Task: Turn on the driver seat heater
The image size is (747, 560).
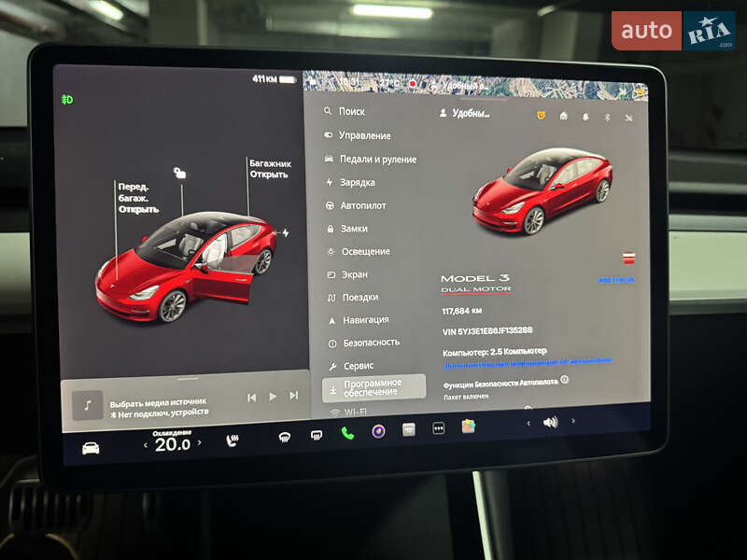Action: 232,441
